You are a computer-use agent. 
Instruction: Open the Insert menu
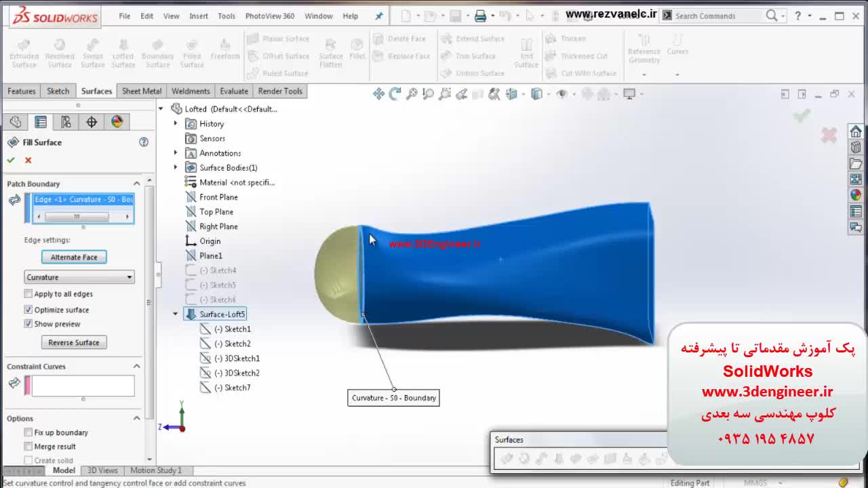pyautogui.click(x=199, y=16)
